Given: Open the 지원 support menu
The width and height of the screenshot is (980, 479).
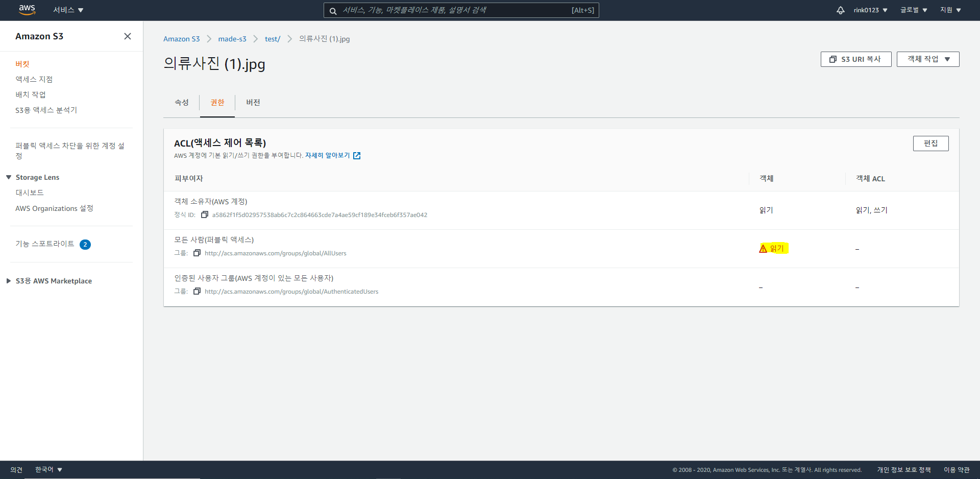Looking at the screenshot, I should (x=950, y=10).
